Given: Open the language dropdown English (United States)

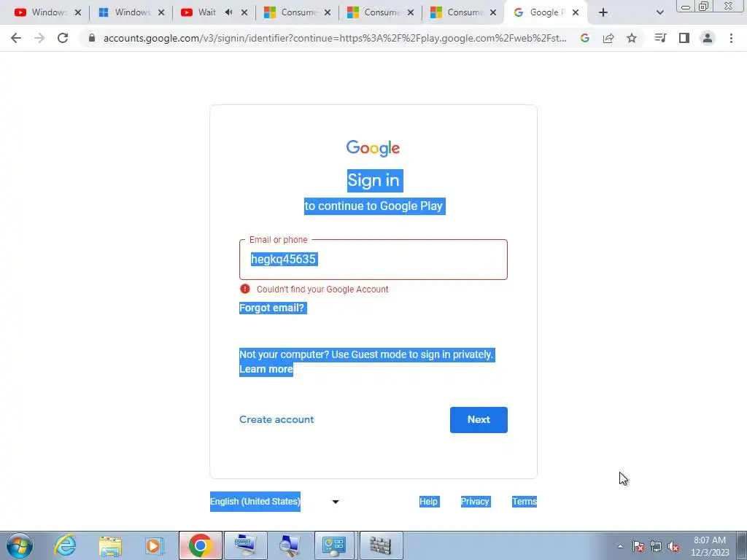Looking at the screenshot, I should coord(274,502).
